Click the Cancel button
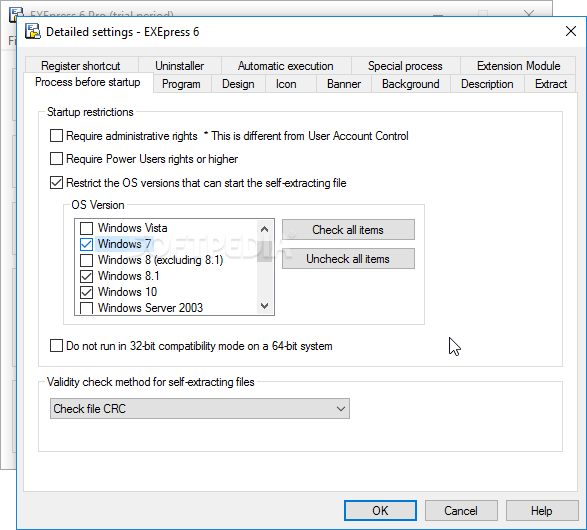 click(461, 511)
